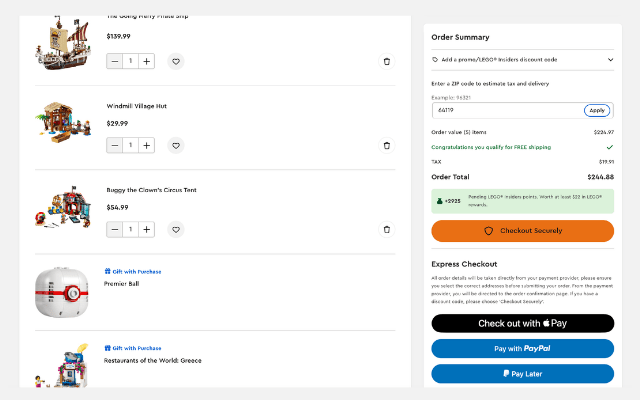Decrease quantity of Buggy the Clown's Circus Tent
This screenshot has width=640, height=400.
pos(115,229)
